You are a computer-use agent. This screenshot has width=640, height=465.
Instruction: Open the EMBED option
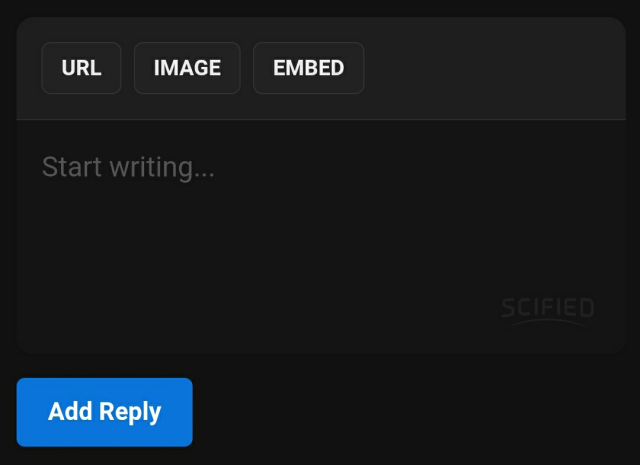point(308,68)
